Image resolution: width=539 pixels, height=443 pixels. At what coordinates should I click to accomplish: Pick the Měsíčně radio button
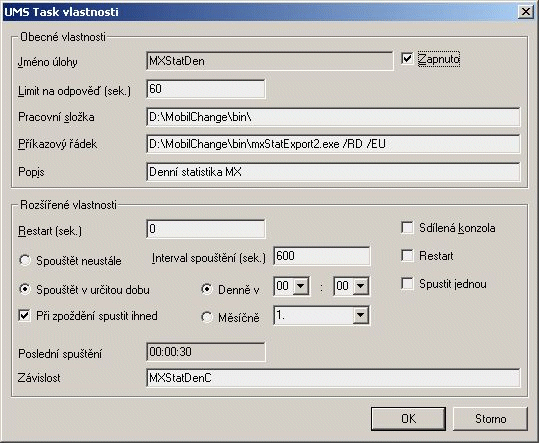(x=207, y=317)
